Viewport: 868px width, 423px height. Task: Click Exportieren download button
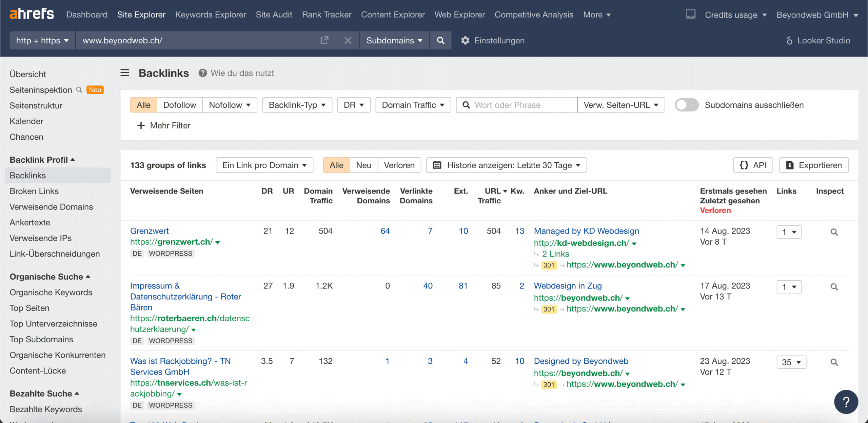click(x=814, y=165)
